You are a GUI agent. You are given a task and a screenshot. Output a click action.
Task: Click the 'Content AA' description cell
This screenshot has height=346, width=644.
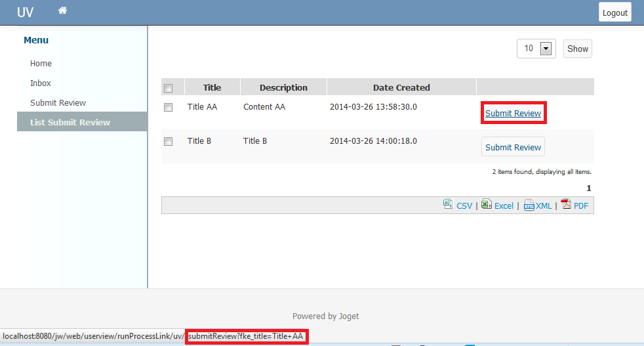point(264,107)
